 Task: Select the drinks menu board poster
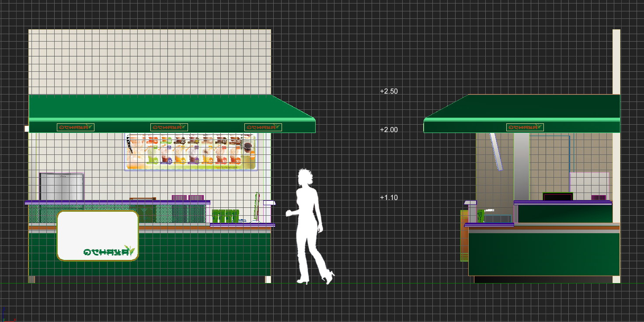[x=191, y=152]
